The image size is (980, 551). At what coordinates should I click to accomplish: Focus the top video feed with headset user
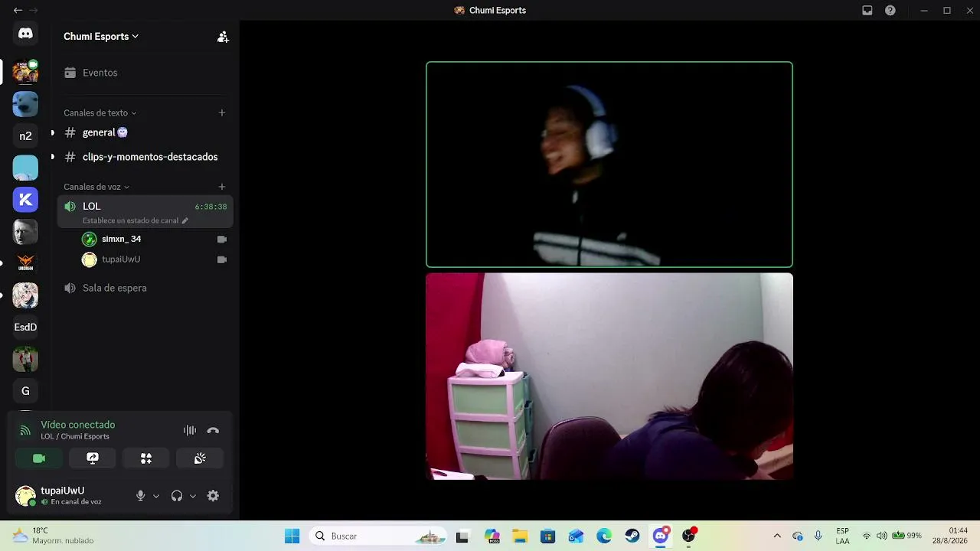[x=609, y=165]
